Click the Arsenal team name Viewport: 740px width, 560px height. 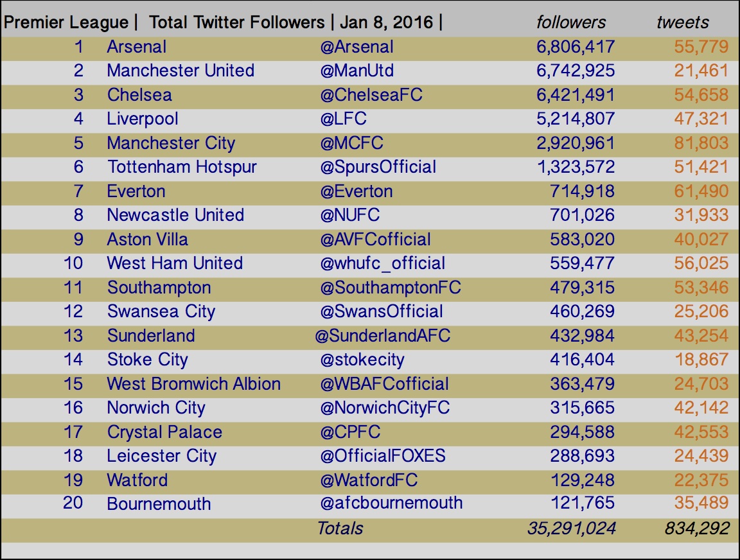pos(136,47)
